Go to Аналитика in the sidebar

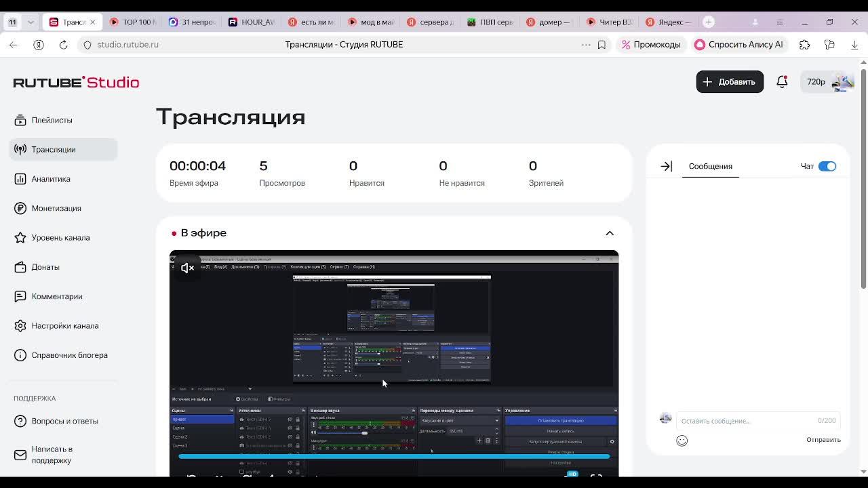tap(42, 179)
